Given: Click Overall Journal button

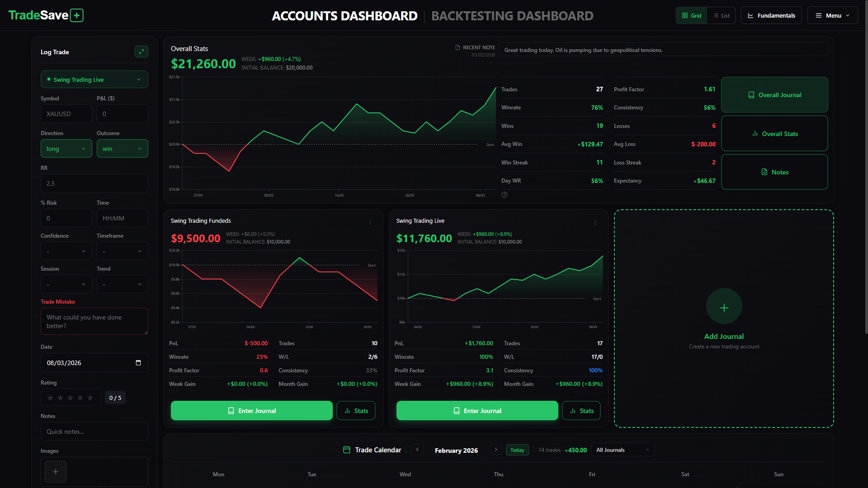Looking at the screenshot, I should [x=774, y=95].
